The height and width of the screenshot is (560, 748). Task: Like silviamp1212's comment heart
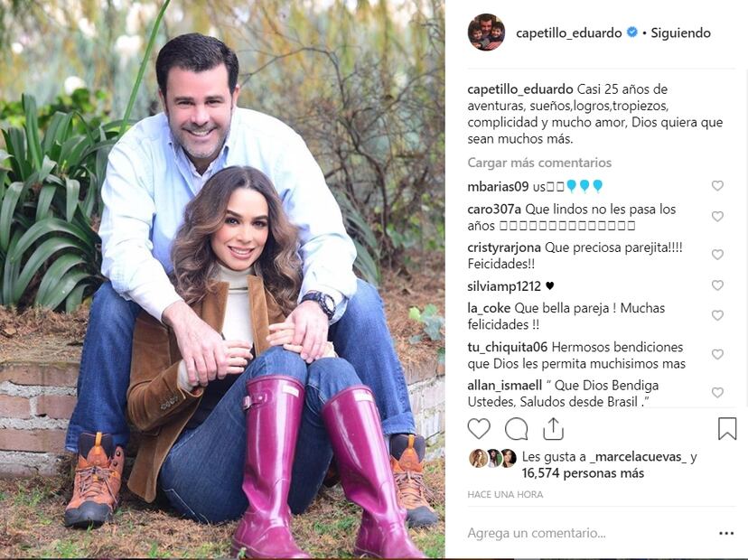717,285
